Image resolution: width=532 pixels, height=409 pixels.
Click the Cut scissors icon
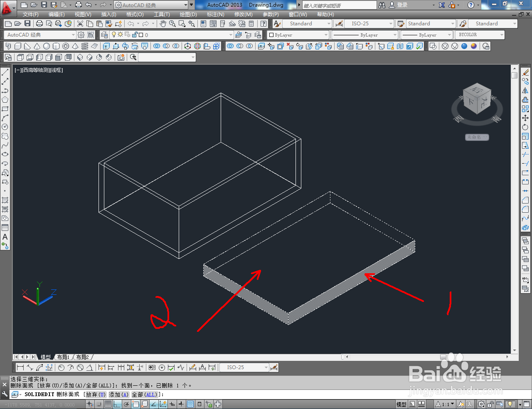click(80, 24)
